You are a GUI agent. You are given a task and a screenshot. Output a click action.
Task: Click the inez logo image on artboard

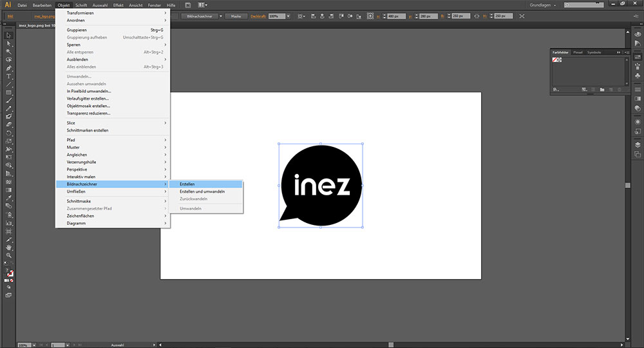[321, 186]
